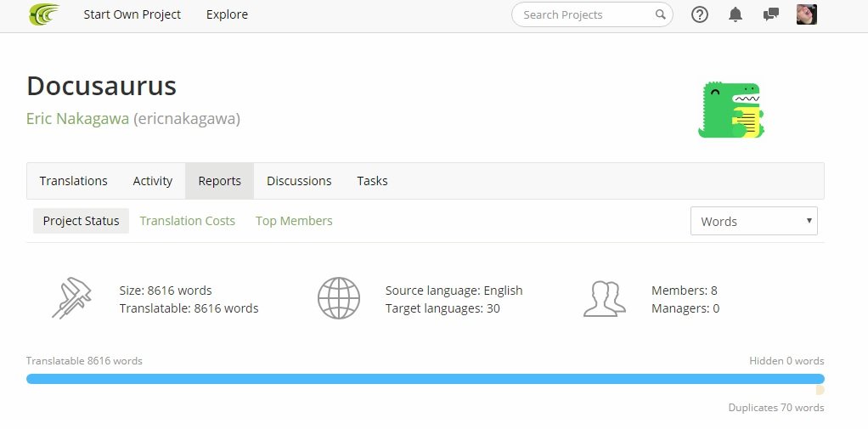868x429 pixels.
Task: Click 'Translatable 8616 words' bar label
Action: click(84, 361)
